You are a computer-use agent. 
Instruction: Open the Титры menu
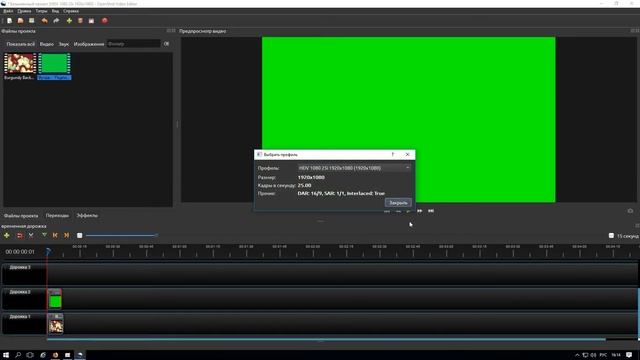point(41,11)
